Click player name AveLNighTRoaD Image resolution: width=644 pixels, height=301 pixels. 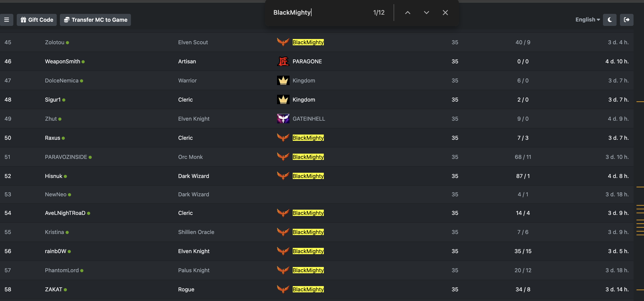(65, 213)
